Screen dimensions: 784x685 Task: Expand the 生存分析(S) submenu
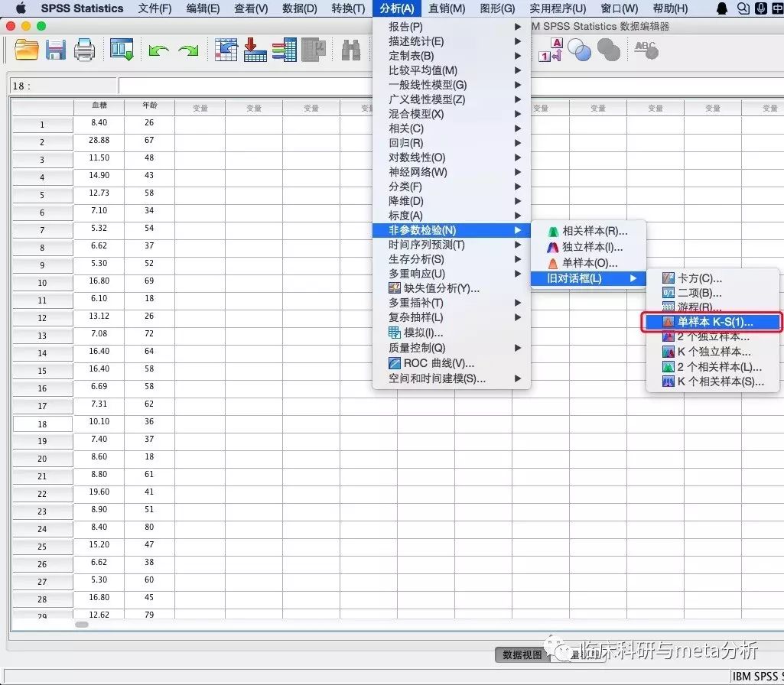point(451,259)
